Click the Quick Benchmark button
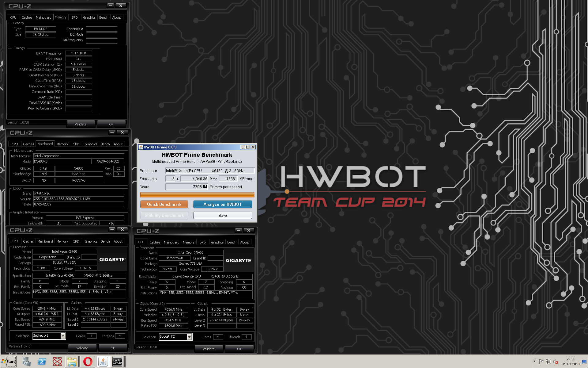The image size is (588, 368). click(x=164, y=204)
